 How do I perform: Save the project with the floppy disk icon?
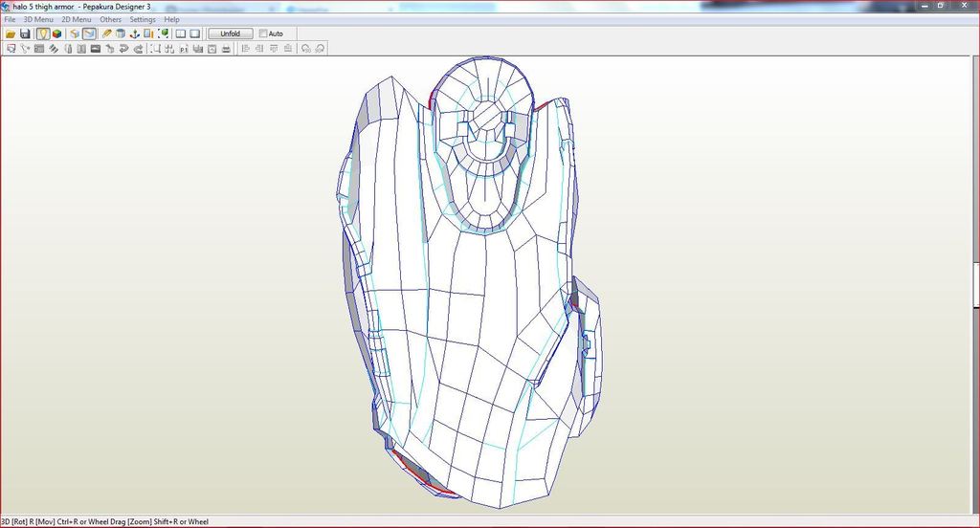tap(25, 33)
